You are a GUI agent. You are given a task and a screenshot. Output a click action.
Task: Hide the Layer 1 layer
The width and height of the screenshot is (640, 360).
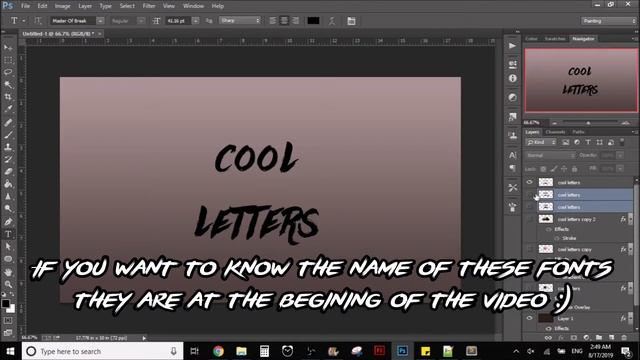[530, 318]
